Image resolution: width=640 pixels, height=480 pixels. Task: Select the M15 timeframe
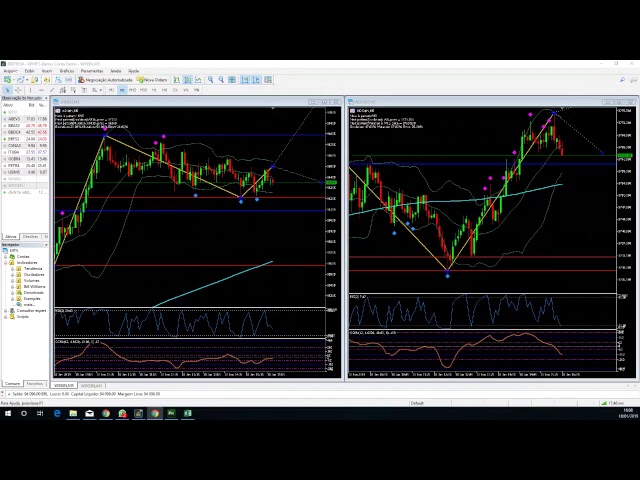pyautogui.click(x=133, y=90)
